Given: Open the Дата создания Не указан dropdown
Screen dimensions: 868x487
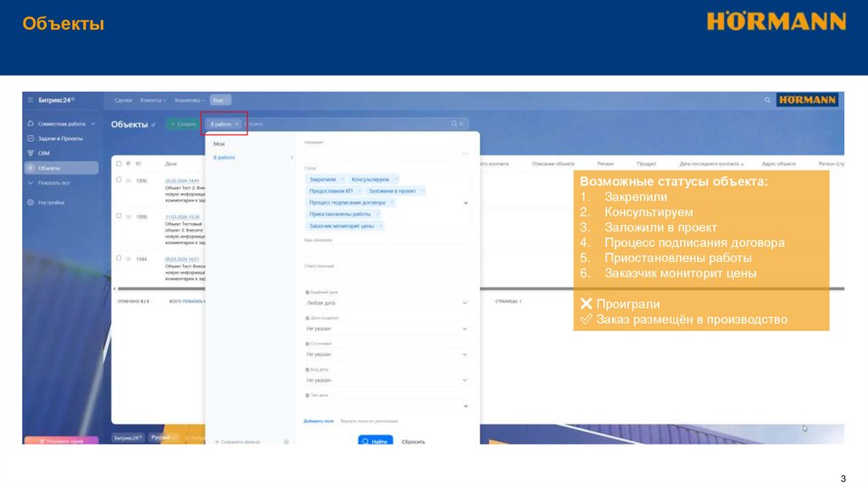Looking at the screenshot, I should point(387,328).
